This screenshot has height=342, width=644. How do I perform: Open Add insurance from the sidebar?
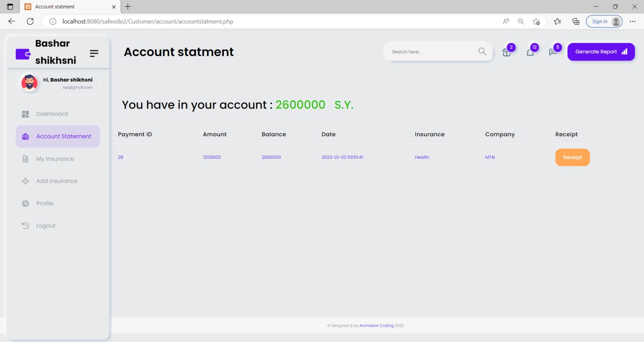57,181
